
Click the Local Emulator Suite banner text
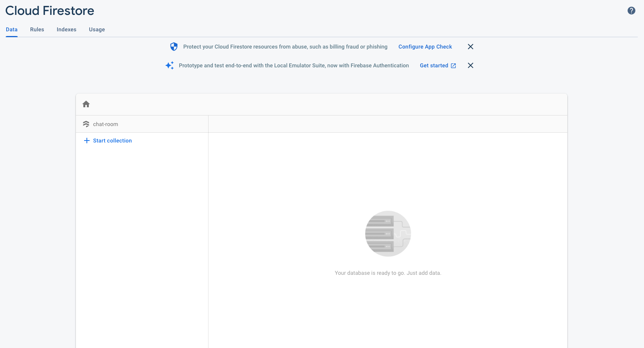[x=294, y=65]
